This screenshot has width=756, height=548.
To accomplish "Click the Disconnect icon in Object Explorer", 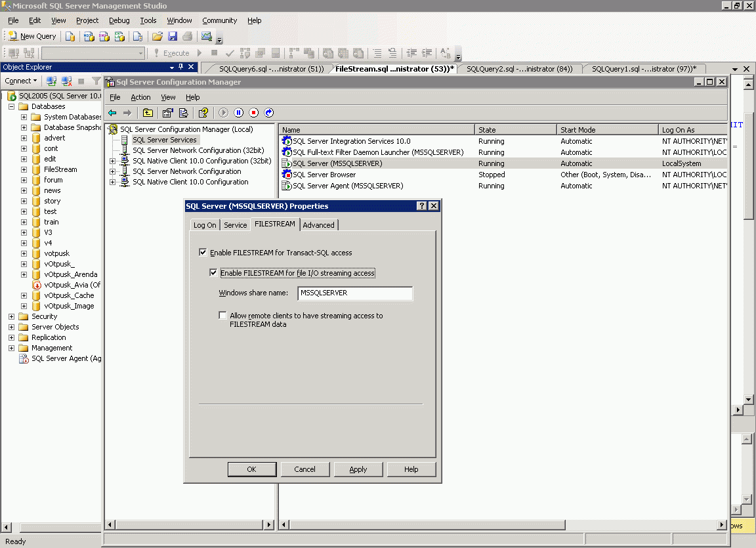I will click(66, 81).
